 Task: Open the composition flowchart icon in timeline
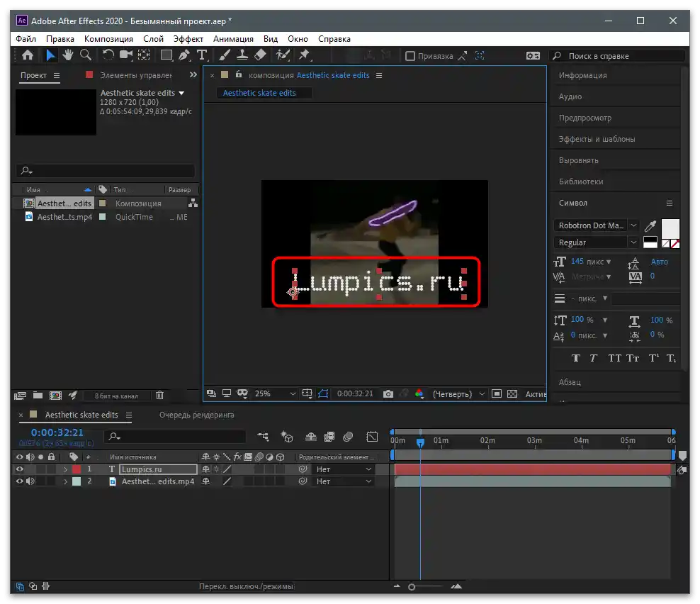coord(263,437)
